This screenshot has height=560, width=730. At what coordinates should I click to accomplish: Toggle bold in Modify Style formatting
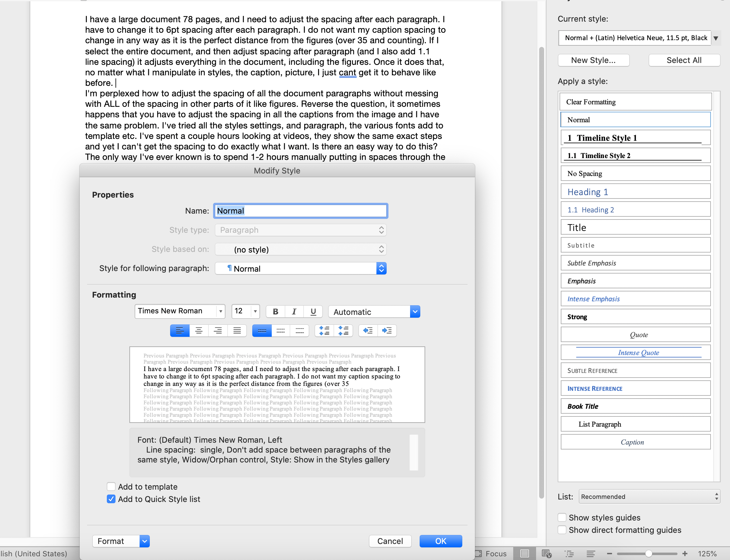click(x=275, y=312)
